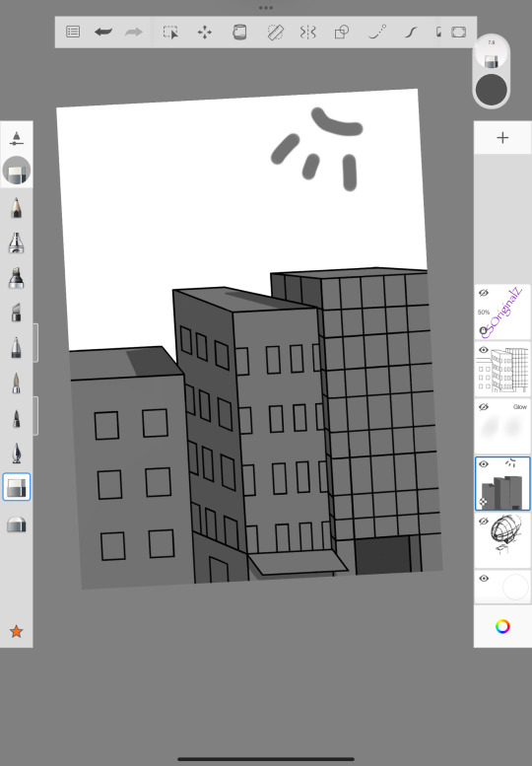This screenshot has width=532, height=766.
Task: Open the main menu list icon
Action: [73, 33]
